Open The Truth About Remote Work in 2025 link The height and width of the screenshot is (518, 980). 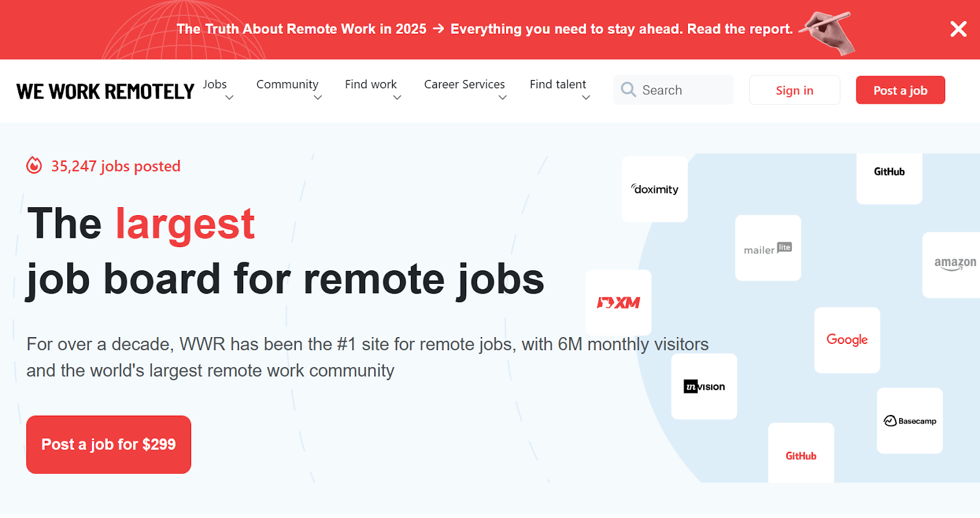[301, 29]
